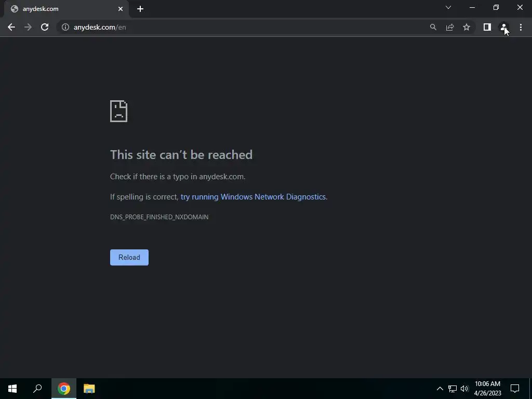532x399 pixels.
Task: Click the blue Reload button
Action: pos(129,257)
